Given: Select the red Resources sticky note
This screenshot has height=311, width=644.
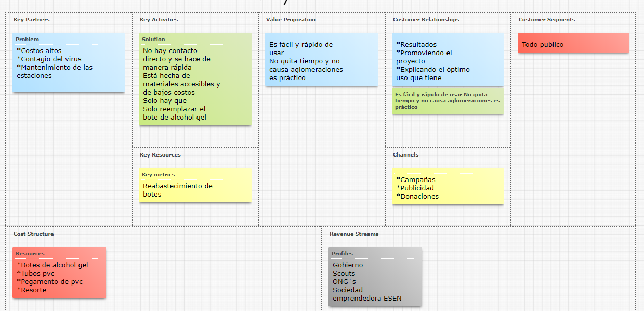Looking at the screenshot, I should (59, 273).
